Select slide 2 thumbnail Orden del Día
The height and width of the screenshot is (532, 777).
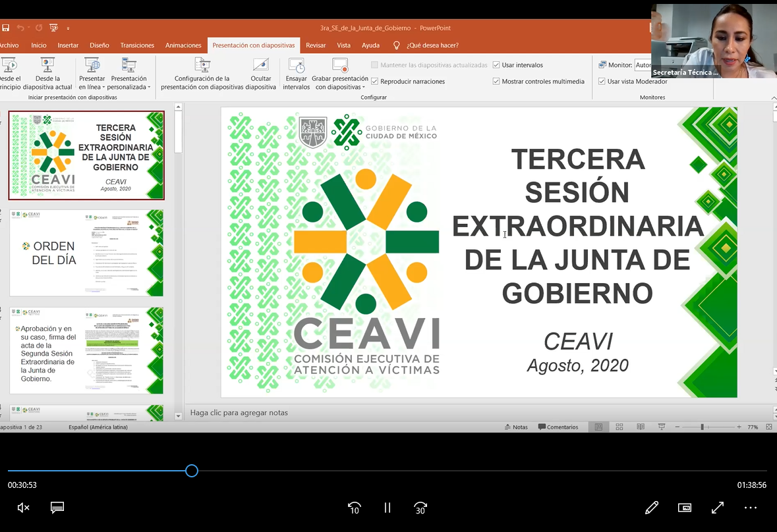[x=86, y=253]
